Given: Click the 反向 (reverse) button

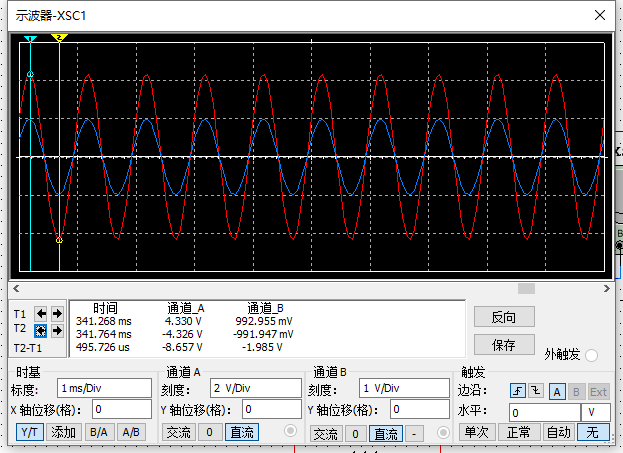Looking at the screenshot, I should coord(504,317).
